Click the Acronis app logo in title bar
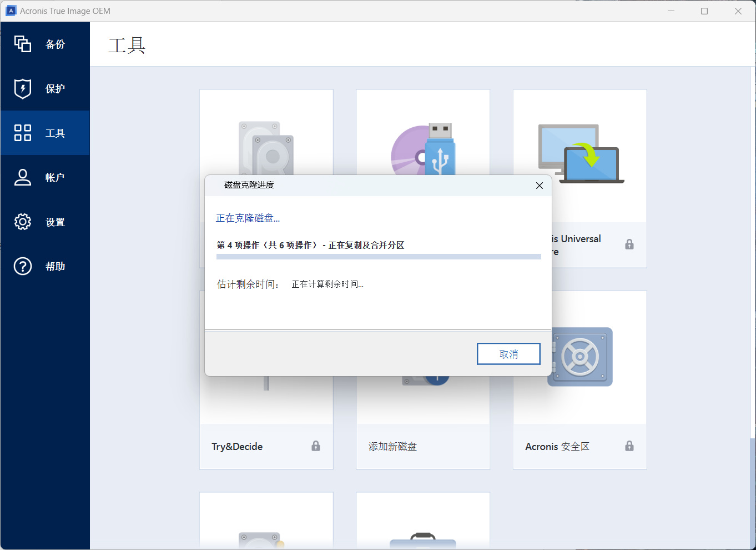This screenshot has width=756, height=550. [11, 11]
